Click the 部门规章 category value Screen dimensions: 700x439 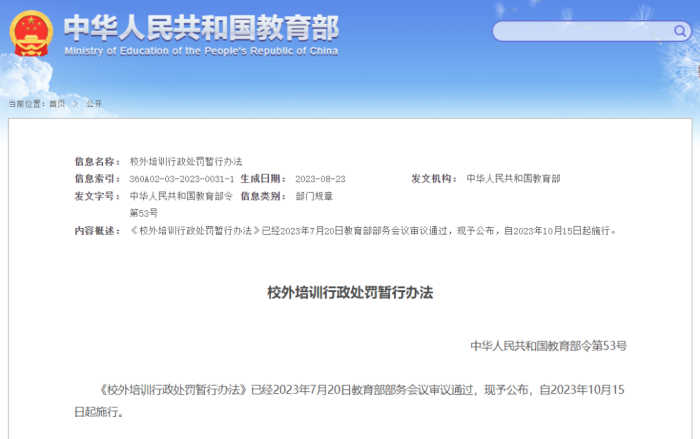tap(314, 196)
